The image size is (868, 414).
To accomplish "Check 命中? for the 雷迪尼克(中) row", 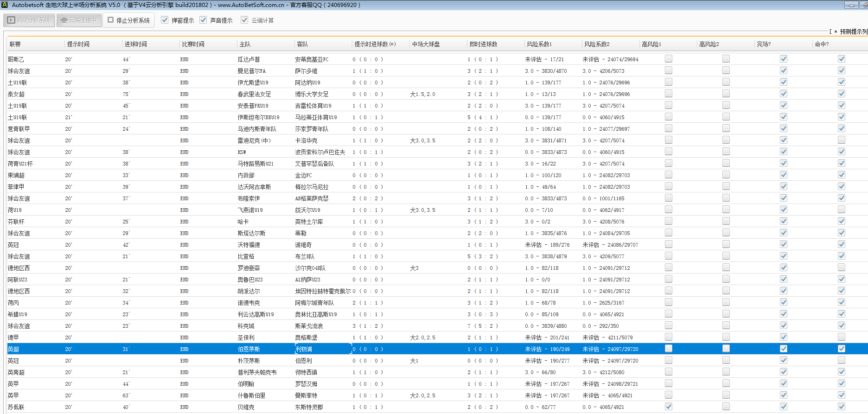I will point(841,140).
